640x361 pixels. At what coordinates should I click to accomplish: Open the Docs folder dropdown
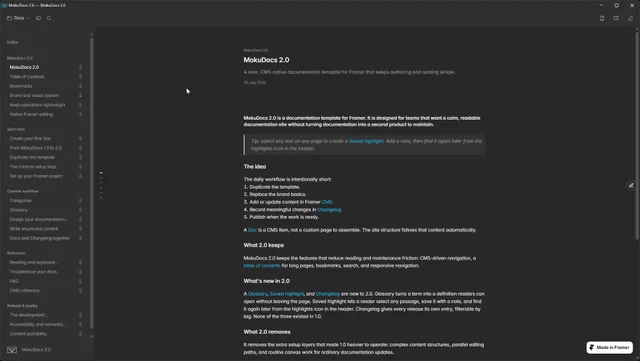click(x=18, y=18)
